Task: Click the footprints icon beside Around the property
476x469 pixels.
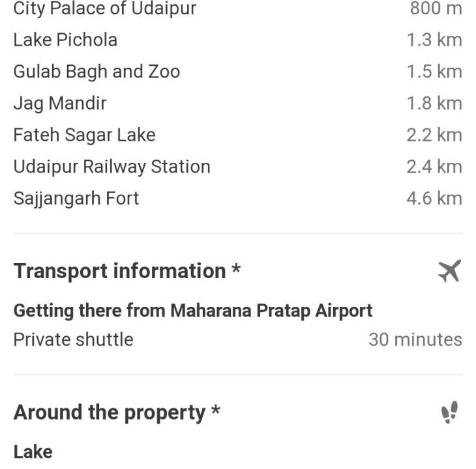Action: pyautogui.click(x=449, y=412)
